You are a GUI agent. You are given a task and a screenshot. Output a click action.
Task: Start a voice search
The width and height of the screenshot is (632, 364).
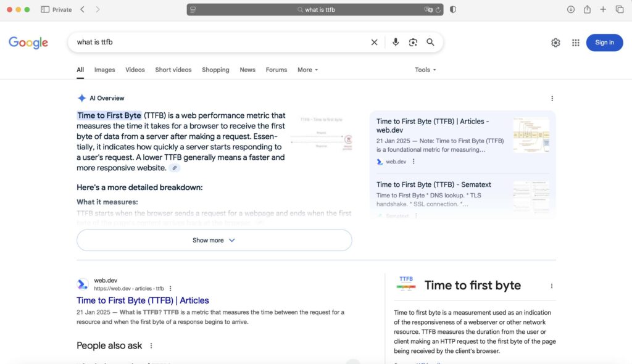coord(396,42)
